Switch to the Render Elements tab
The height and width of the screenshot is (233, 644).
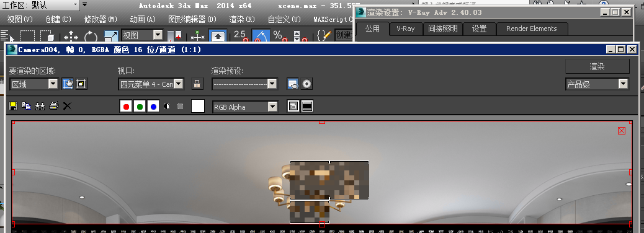532,29
